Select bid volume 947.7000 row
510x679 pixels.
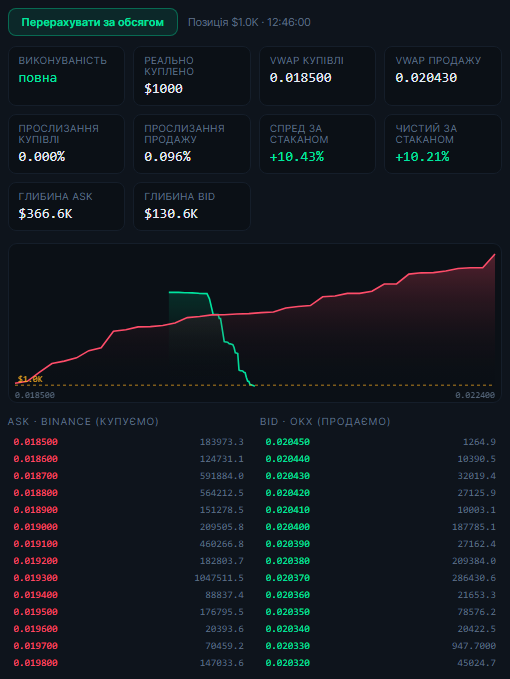pyautogui.click(x=380, y=646)
